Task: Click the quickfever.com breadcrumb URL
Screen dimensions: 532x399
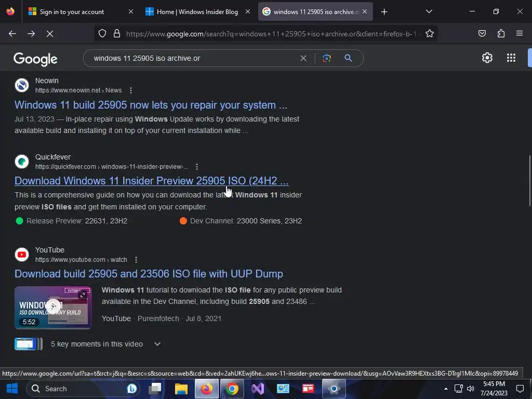Action: coord(112,167)
